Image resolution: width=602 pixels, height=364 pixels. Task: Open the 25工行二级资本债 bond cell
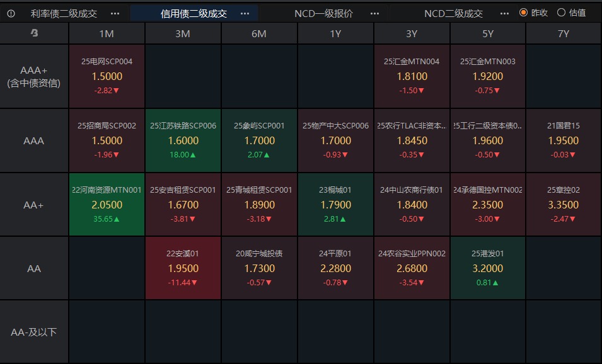pyautogui.click(x=488, y=141)
